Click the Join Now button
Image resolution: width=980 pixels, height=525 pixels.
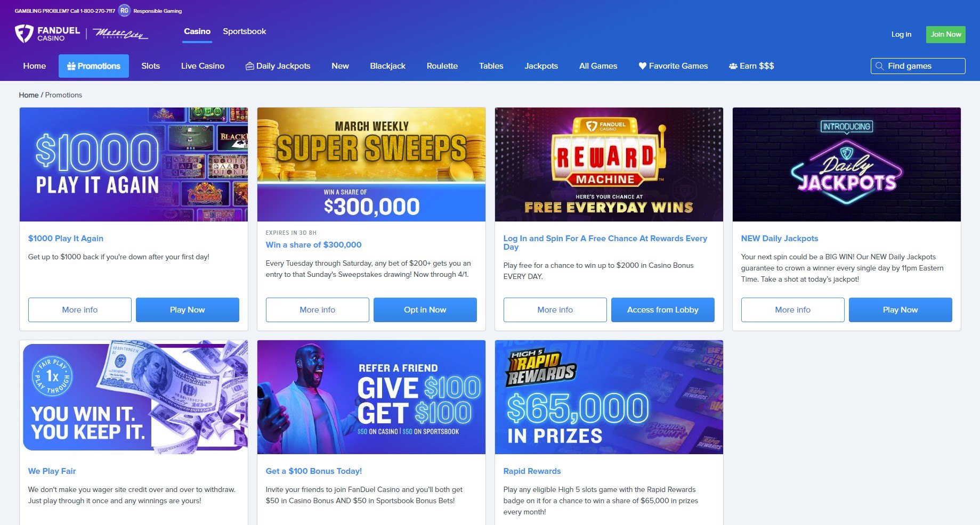click(x=945, y=34)
